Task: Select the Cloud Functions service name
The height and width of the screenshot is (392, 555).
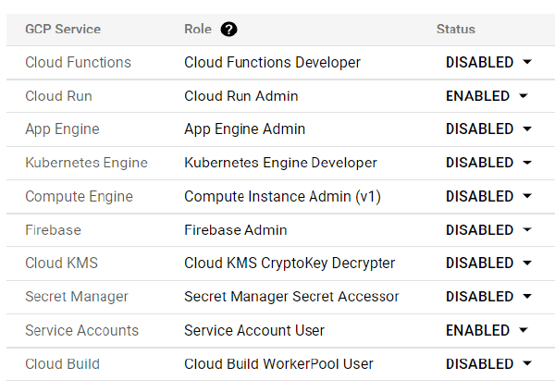Action: point(78,63)
